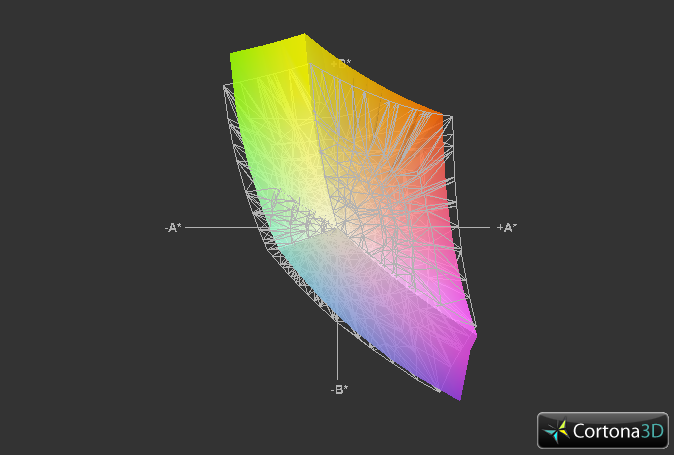674x455 pixels.
Task: Click the +A* axis label
Action: click(507, 227)
